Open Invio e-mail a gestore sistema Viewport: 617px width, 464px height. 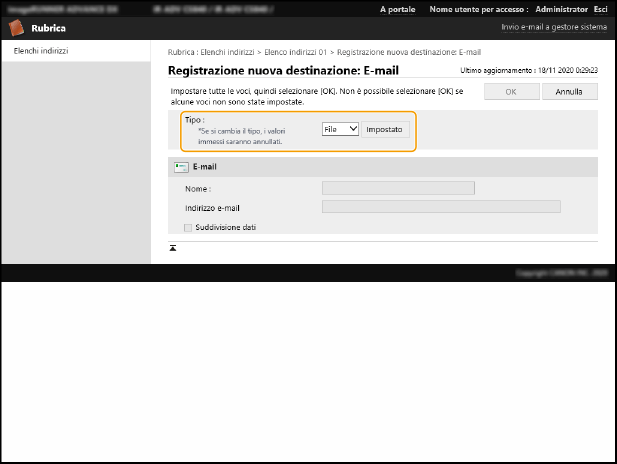[x=550, y=28]
